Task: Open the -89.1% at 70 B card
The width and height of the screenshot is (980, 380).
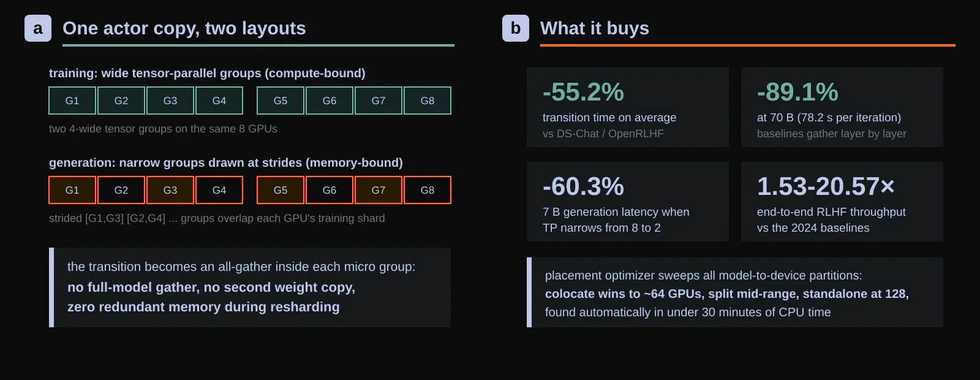Action: click(x=842, y=107)
